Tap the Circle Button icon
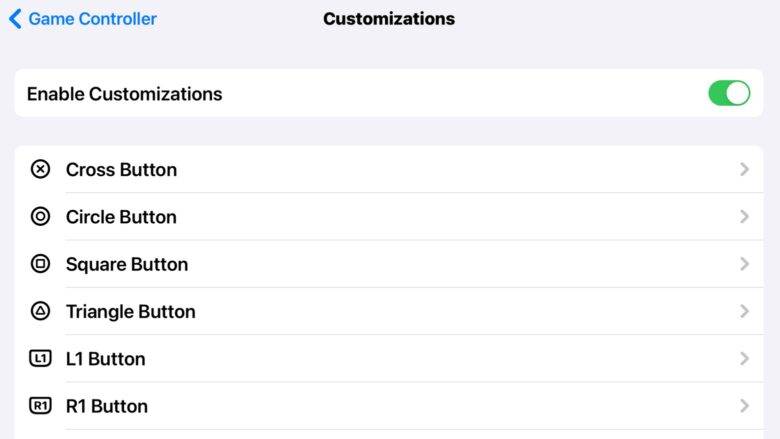The width and height of the screenshot is (780, 439). pyautogui.click(x=40, y=217)
